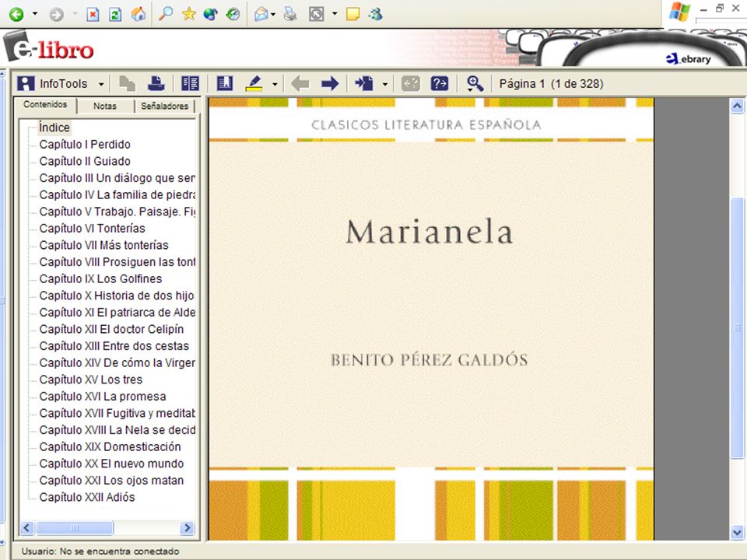Go to Capítulo XII El doctor Celipín
The height and width of the screenshot is (560, 747).
click(111, 329)
